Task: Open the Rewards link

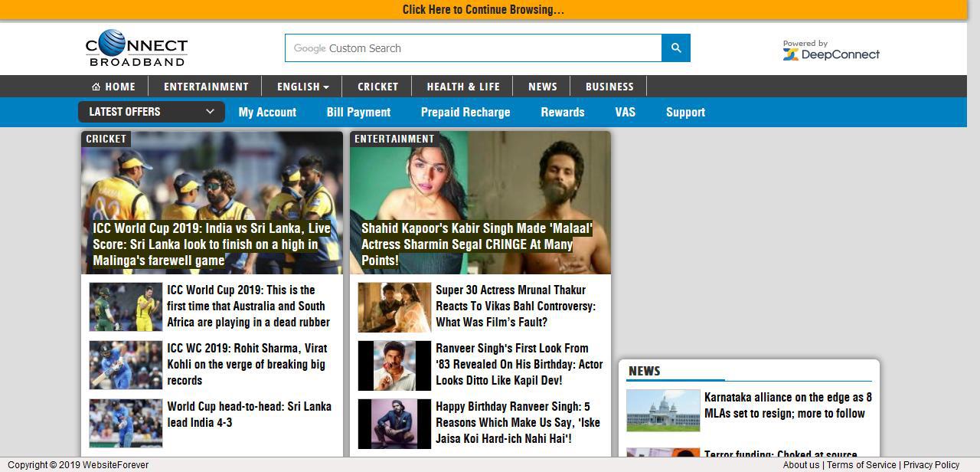Action: click(x=563, y=112)
